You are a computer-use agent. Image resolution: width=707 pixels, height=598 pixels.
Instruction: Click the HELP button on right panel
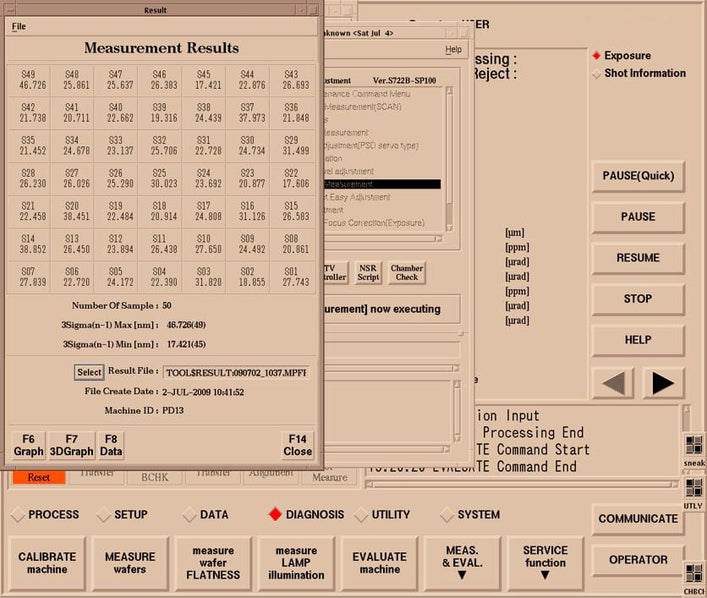click(638, 340)
